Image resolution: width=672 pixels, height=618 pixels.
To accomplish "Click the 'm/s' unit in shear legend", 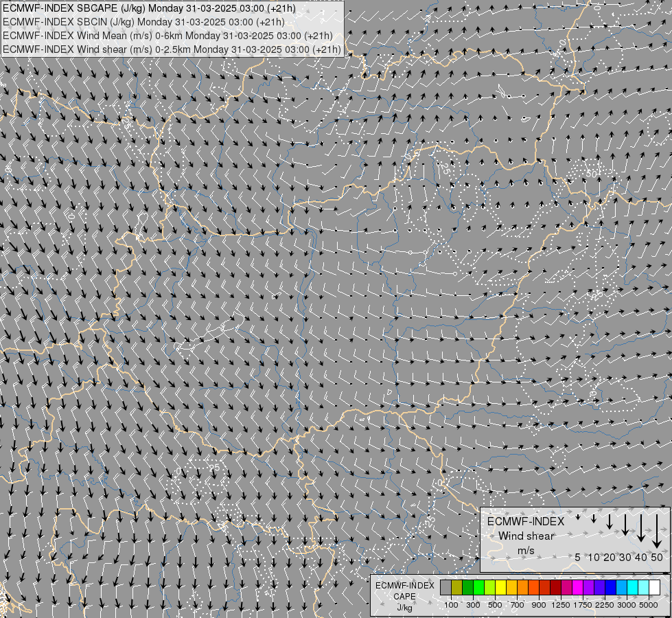I will point(526,551).
